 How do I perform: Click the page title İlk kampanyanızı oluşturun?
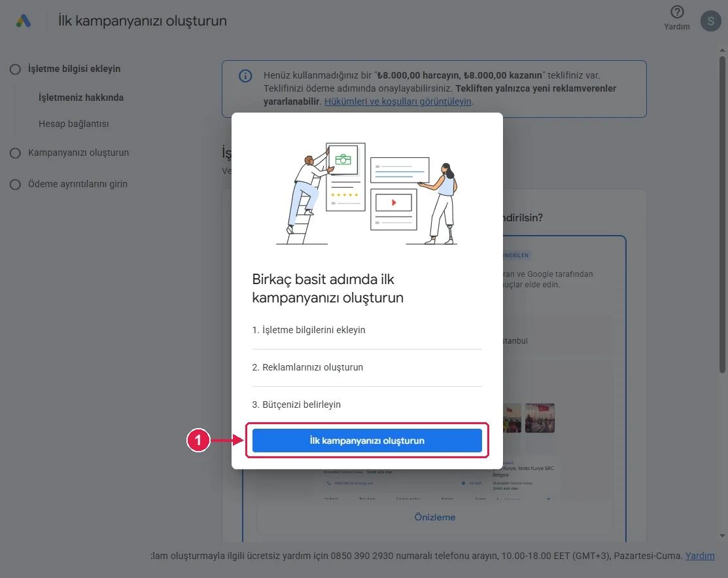(142, 21)
